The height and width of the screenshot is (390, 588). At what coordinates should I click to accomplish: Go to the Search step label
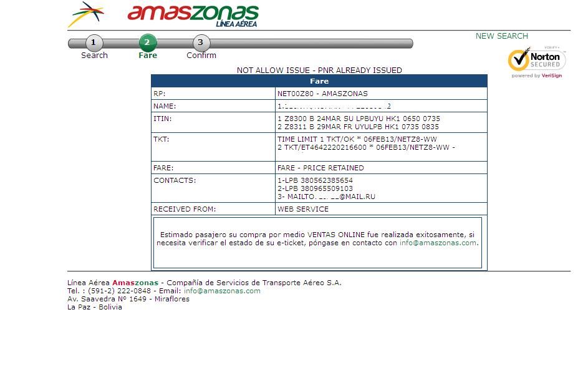pos(94,56)
